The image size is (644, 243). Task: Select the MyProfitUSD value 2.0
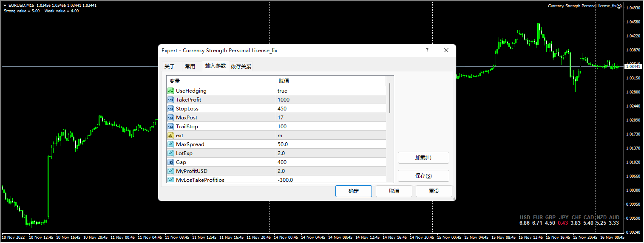point(281,171)
